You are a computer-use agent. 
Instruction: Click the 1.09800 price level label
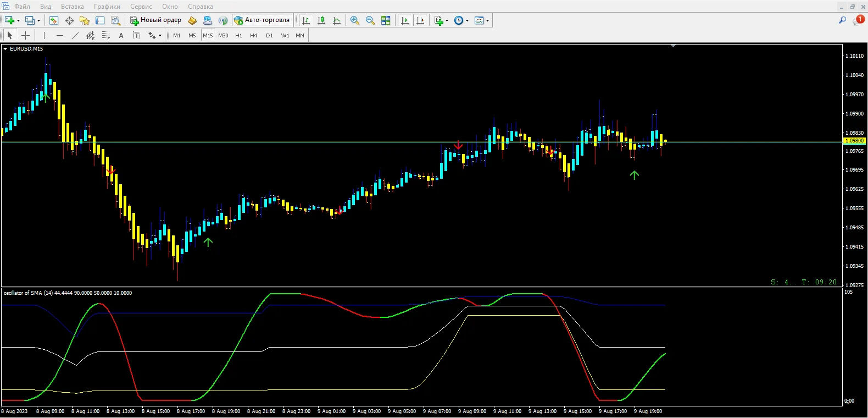coord(854,141)
